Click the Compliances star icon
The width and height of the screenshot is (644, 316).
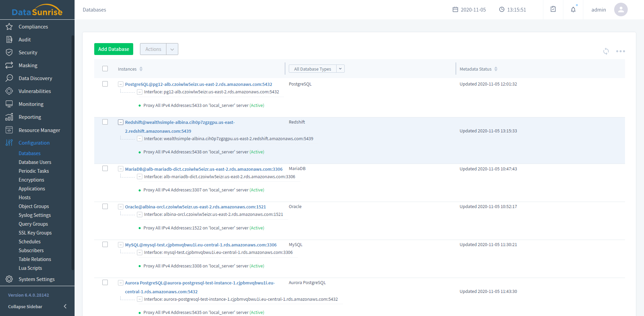pos(9,26)
